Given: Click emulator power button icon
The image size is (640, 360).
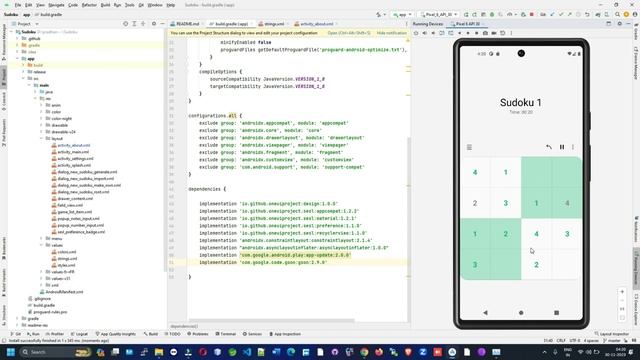Looking at the screenshot, I should click(x=416, y=33).
